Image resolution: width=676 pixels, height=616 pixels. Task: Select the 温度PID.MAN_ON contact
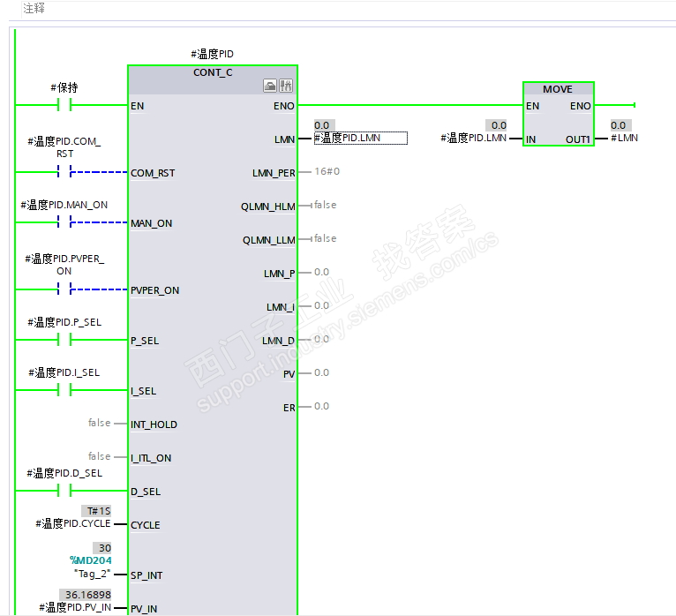(64, 222)
